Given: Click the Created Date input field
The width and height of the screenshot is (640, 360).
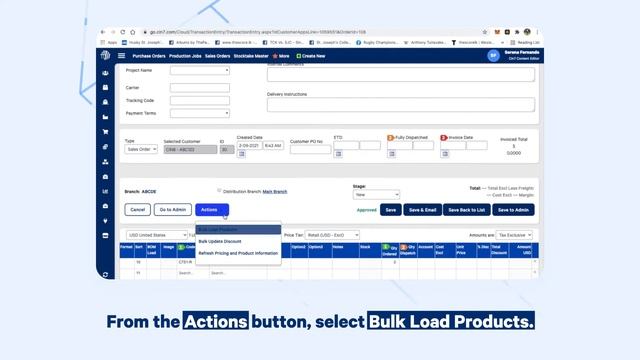Looking at the screenshot, I should click(x=249, y=145).
